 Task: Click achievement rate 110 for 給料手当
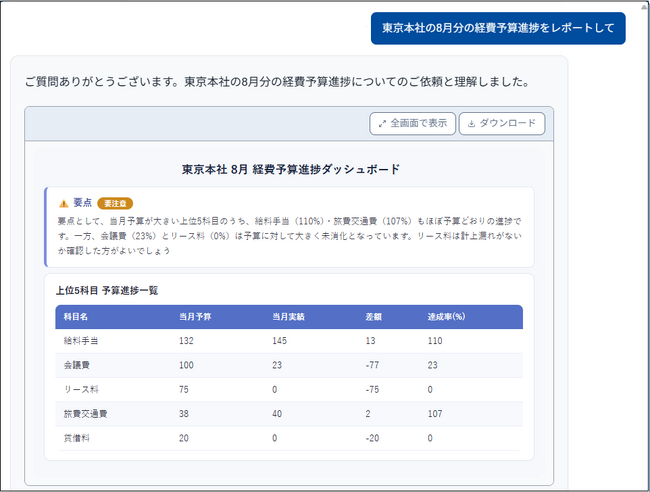[x=435, y=341]
